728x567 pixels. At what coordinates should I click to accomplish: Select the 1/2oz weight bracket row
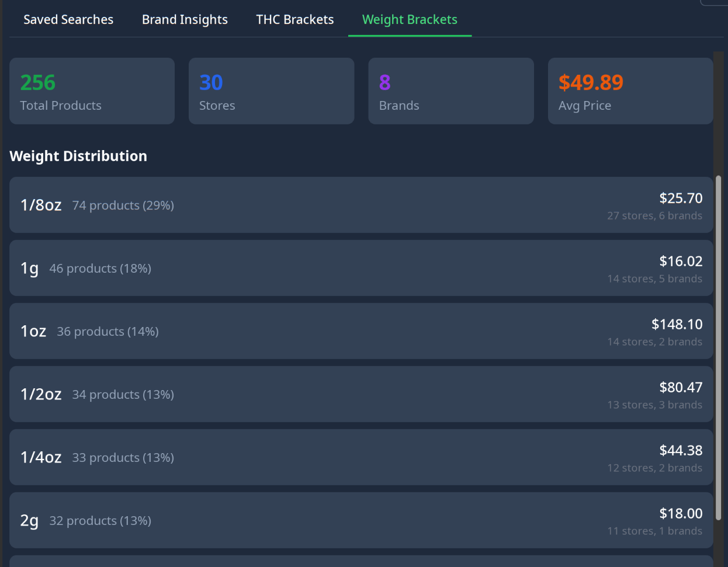[x=361, y=394]
